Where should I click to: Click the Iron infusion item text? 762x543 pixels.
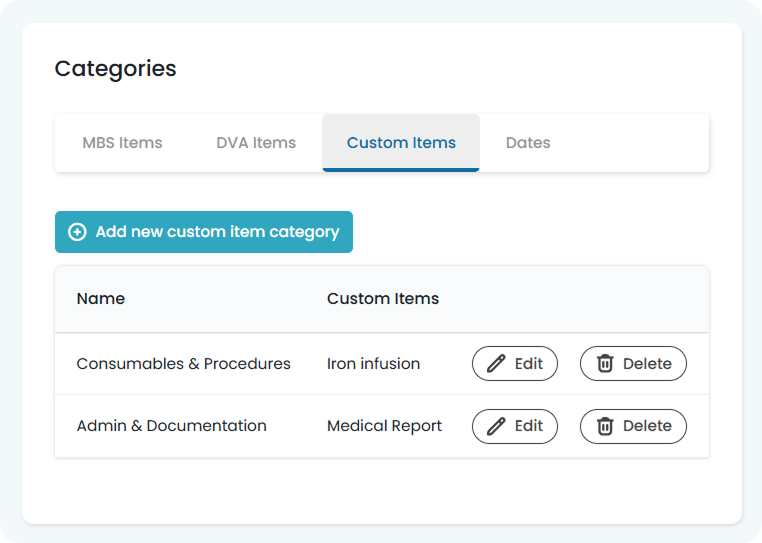[373, 364]
